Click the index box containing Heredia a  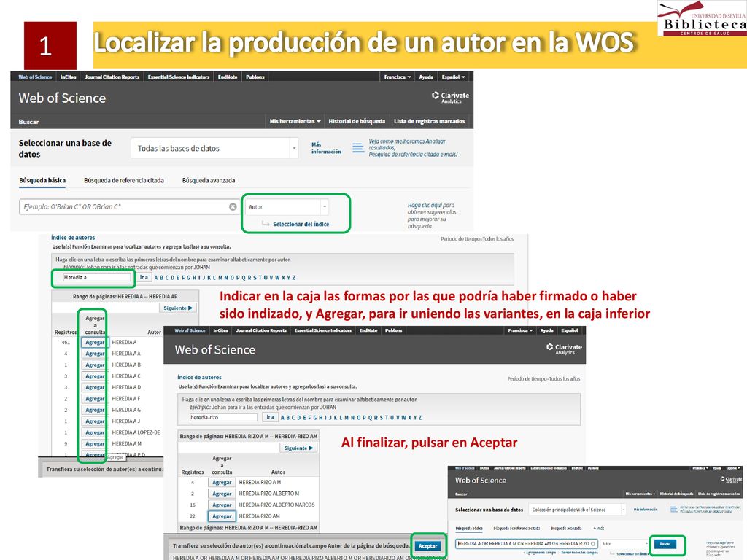tap(97, 277)
